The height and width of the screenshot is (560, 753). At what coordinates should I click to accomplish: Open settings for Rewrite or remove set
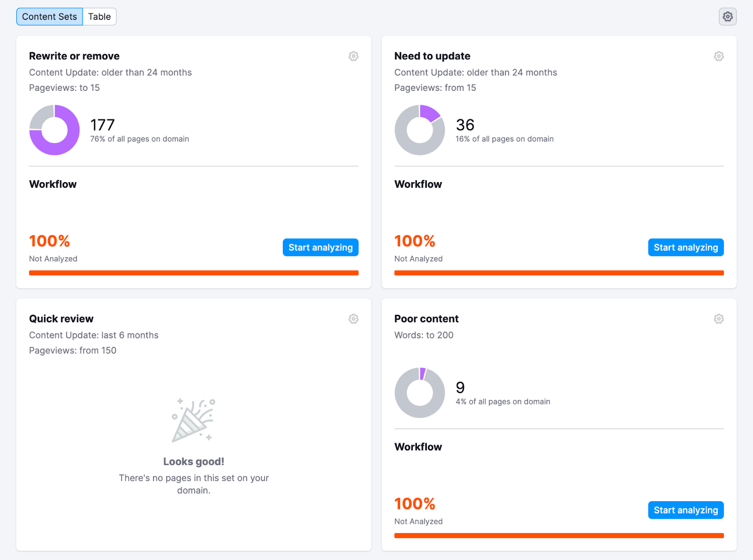(x=353, y=56)
